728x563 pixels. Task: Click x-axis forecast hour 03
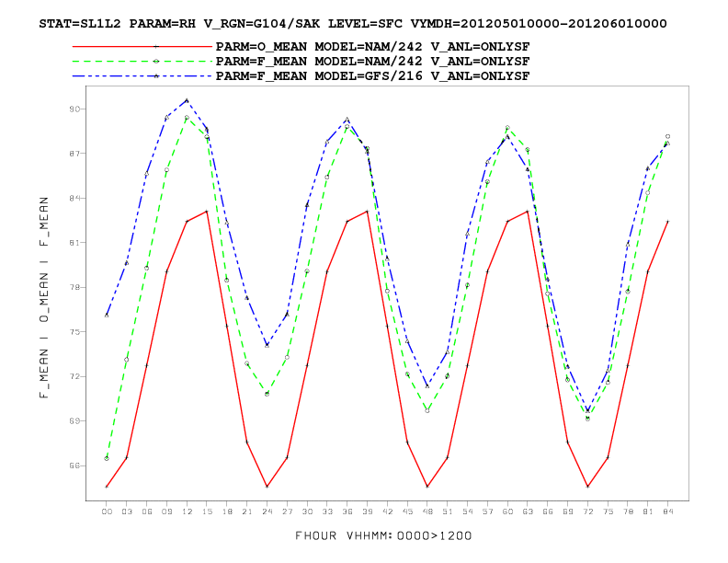127,511
